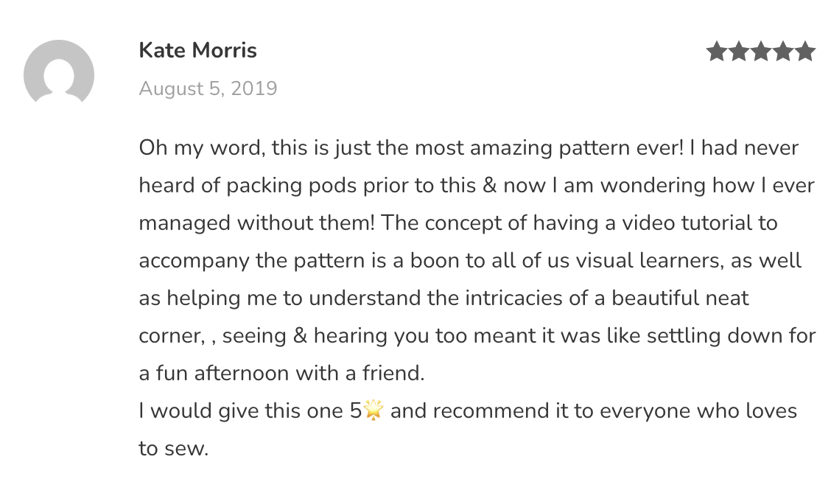This screenshot has width=831, height=504.
Task: Click "a fun afternoon with a friend"
Action: coord(281,373)
